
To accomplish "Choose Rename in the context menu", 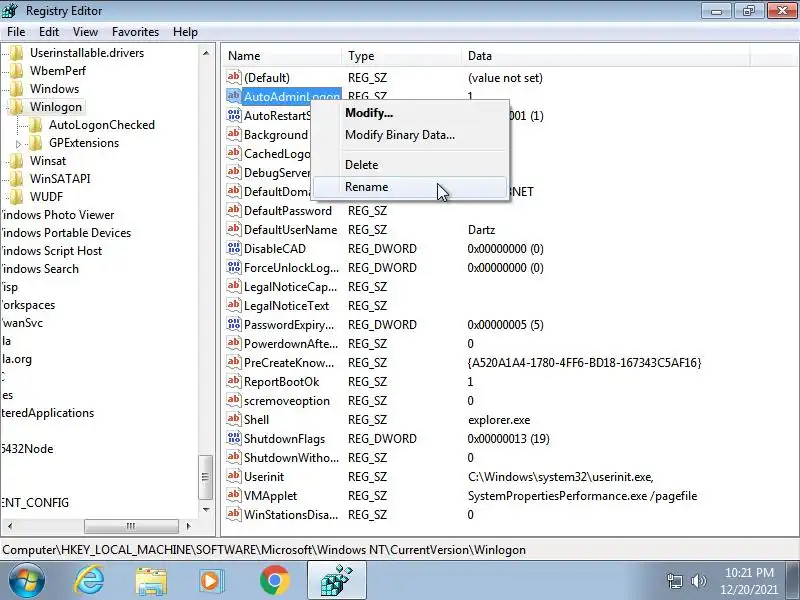I will point(410,187).
